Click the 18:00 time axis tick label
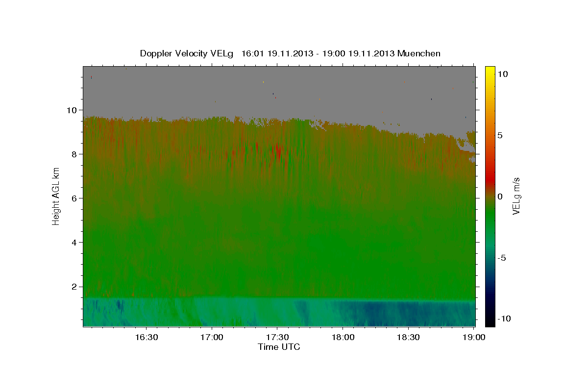The width and height of the screenshot is (588, 392). tap(343, 337)
